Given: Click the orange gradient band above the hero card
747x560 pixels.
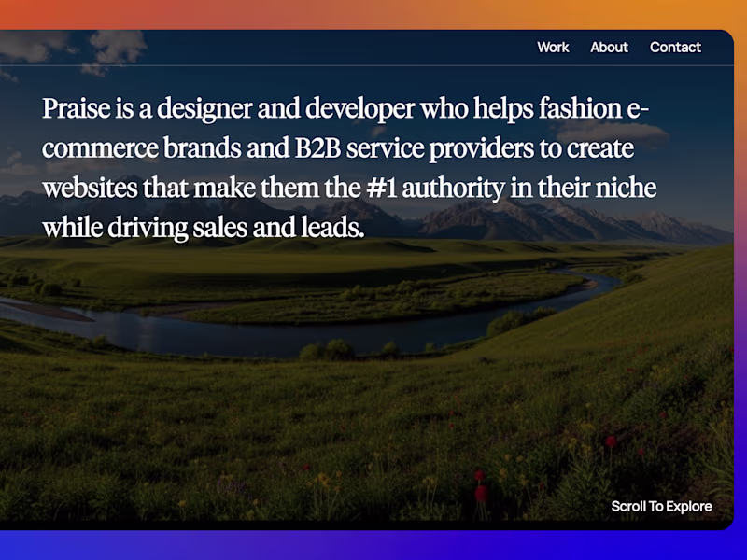Looking at the screenshot, I should [x=373, y=14].
